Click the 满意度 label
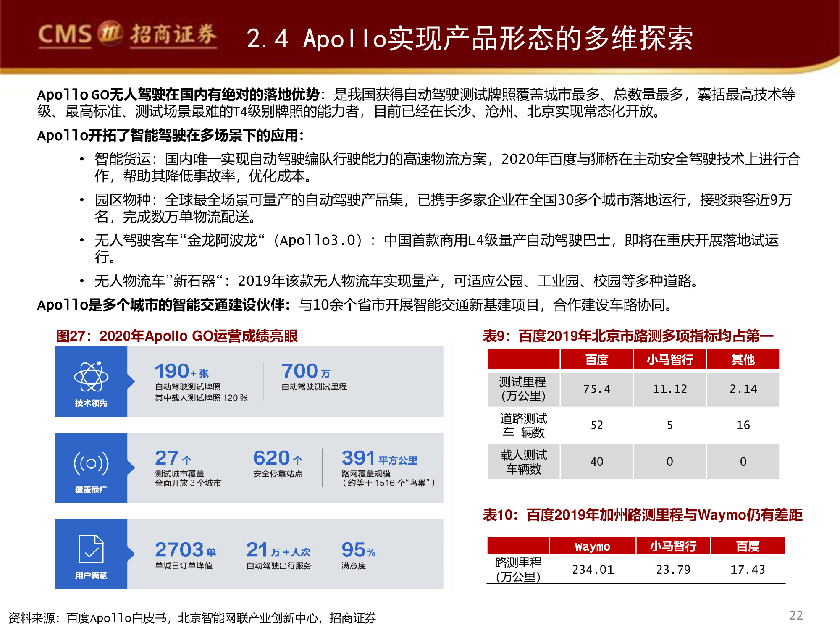Screen dimensions: 840x630 354,566
